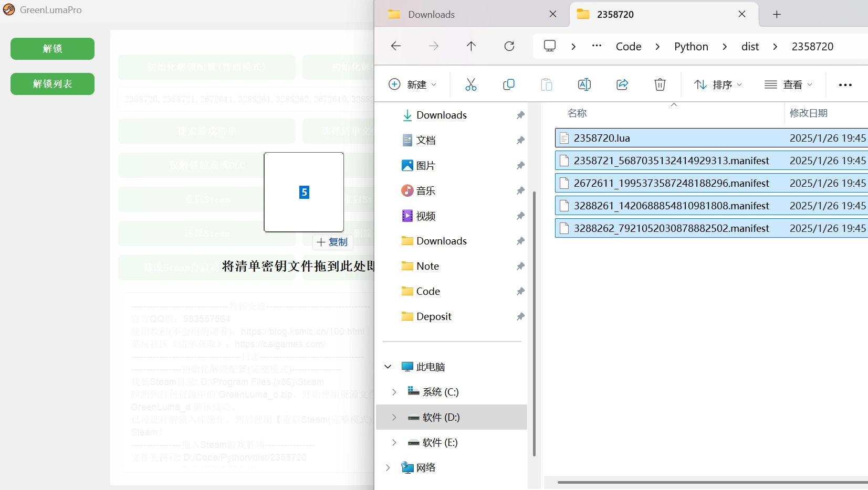Image resolution: width=868 pixels, height=490 pixels.
Task: Click the Cut scissors icon
Action: point(471,84)
